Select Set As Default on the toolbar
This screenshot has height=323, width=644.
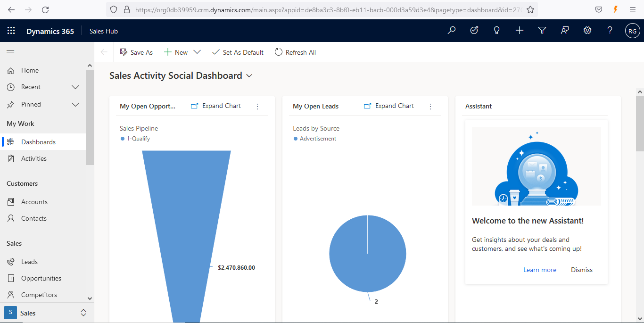(x=238, y=52)
